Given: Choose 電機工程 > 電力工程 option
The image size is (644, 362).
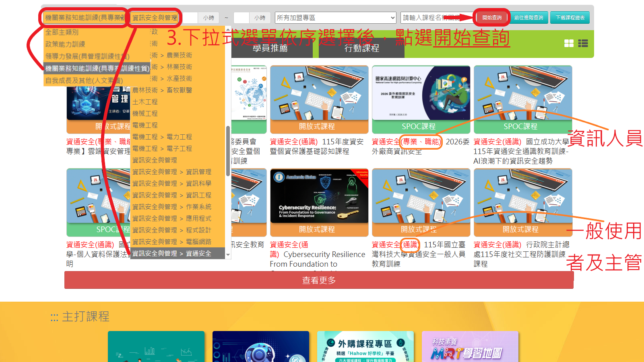Looking at the screenshot, I should coord(178,137).
